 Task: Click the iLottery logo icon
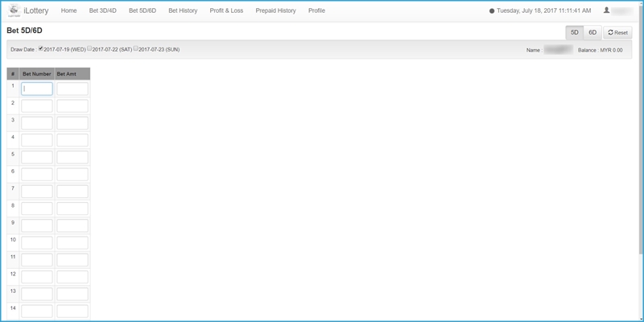point(14,11)
